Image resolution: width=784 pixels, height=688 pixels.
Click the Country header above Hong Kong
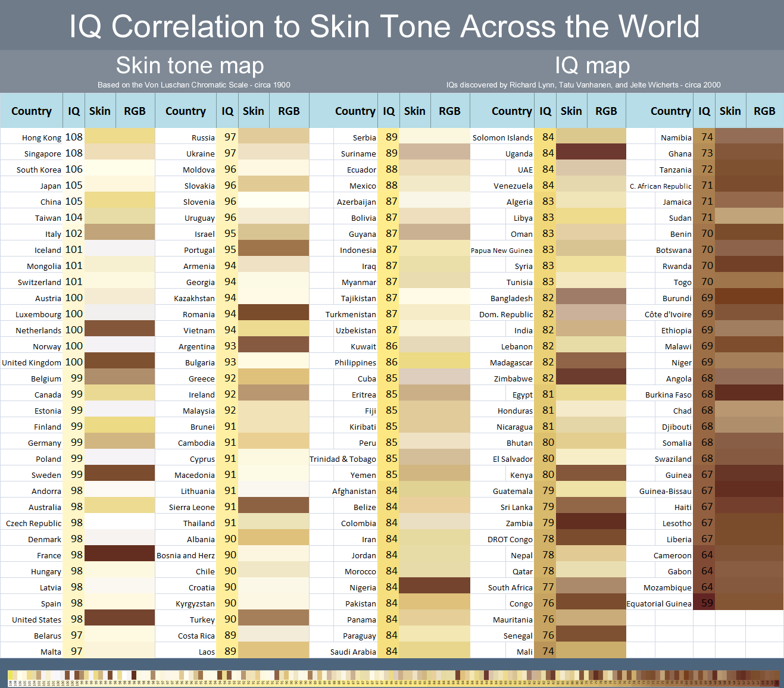pyautogui.click(x=32, y=111)
